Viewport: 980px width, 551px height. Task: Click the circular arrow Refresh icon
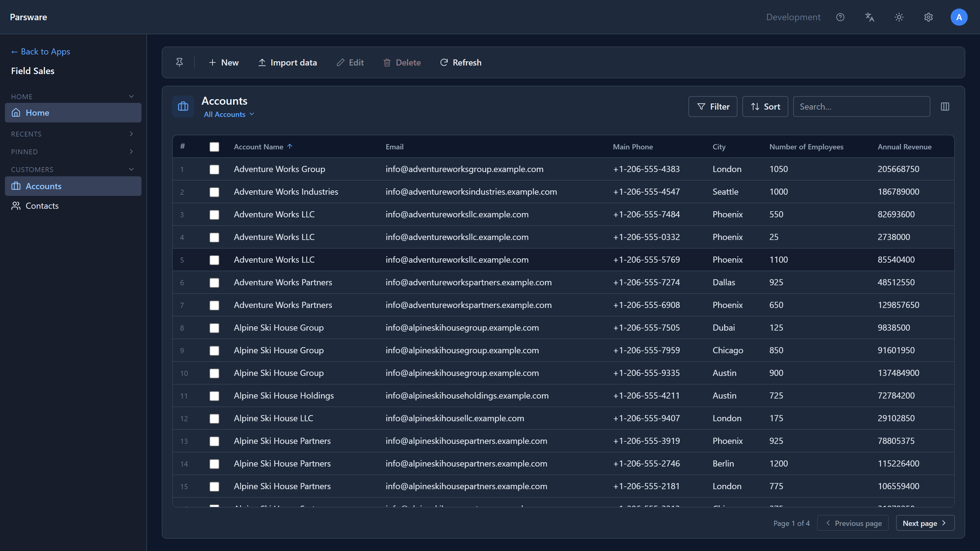(444, 62)
